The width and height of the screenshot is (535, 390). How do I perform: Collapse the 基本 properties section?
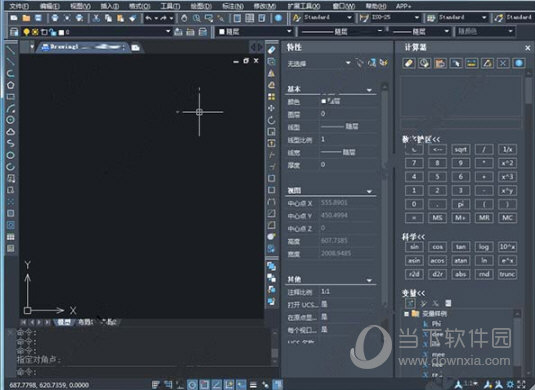(x=369, y=90)
